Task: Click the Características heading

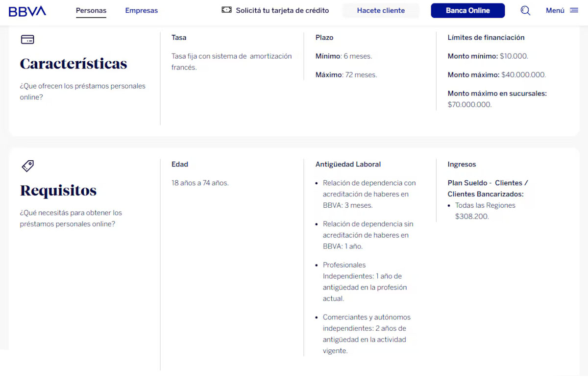Action: 73,64
